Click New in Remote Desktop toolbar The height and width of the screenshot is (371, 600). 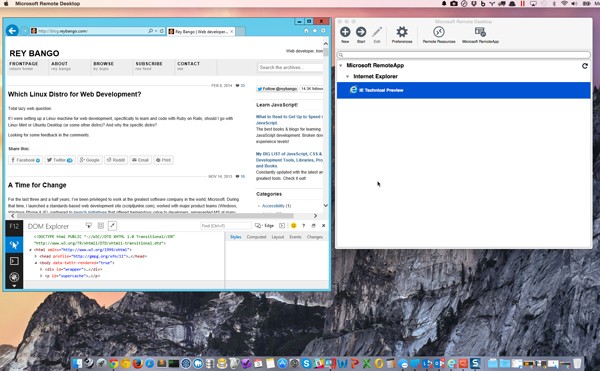click(345, 35)
